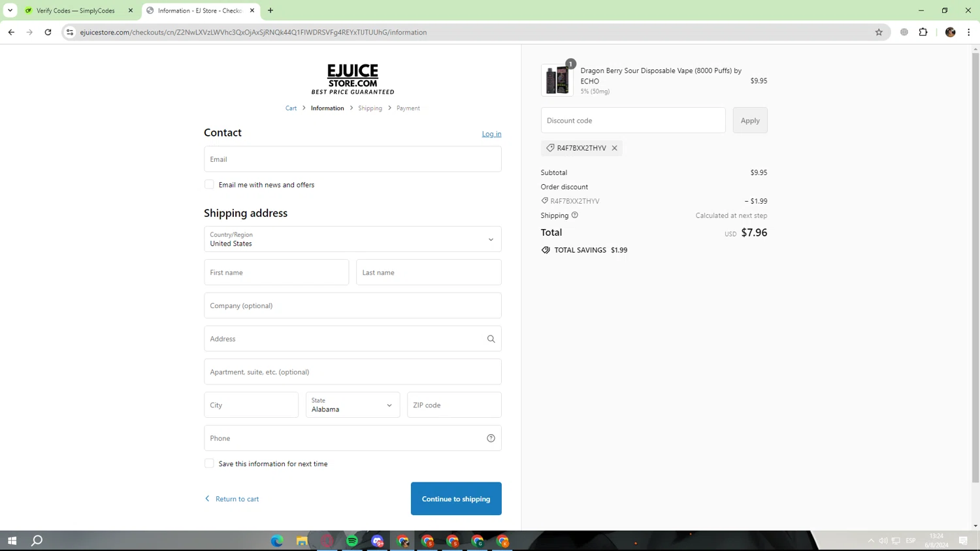
Task: Open Discord from the taskbar
Action: tap(378, 541)
